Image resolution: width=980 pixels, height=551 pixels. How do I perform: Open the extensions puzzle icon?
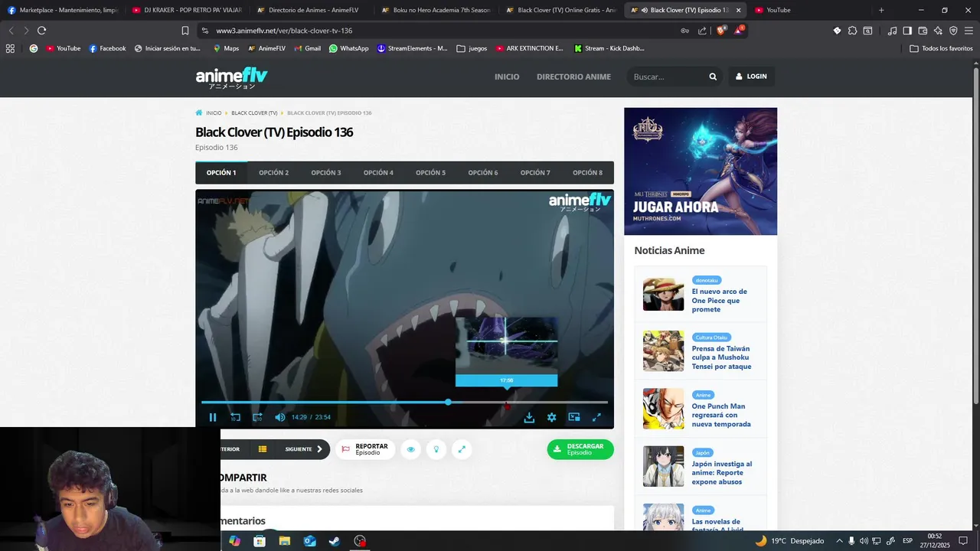tap(852, 31)
